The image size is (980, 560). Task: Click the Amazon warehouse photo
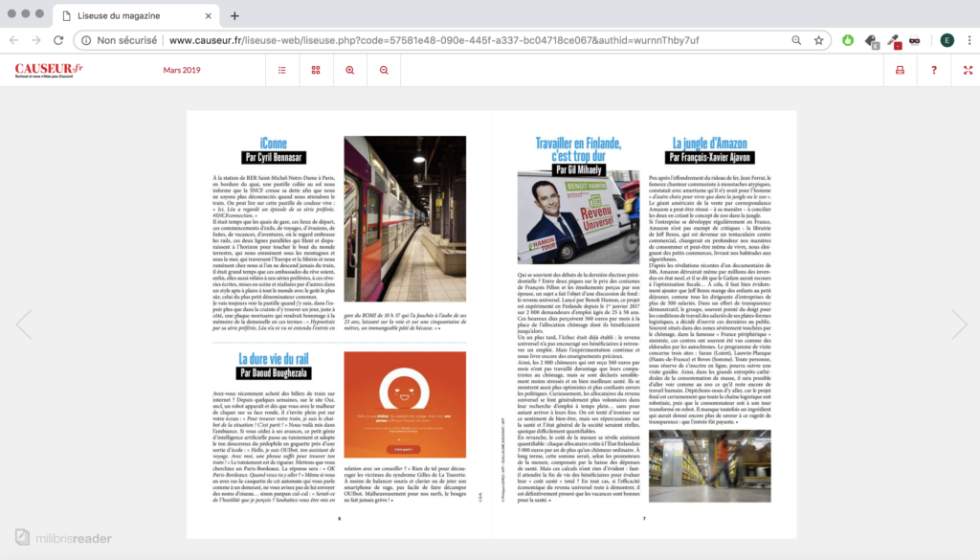tap(709, 465)
